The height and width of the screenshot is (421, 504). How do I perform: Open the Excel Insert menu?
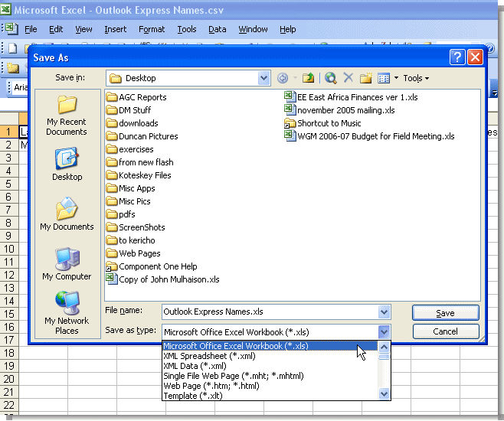coord(116,29)
